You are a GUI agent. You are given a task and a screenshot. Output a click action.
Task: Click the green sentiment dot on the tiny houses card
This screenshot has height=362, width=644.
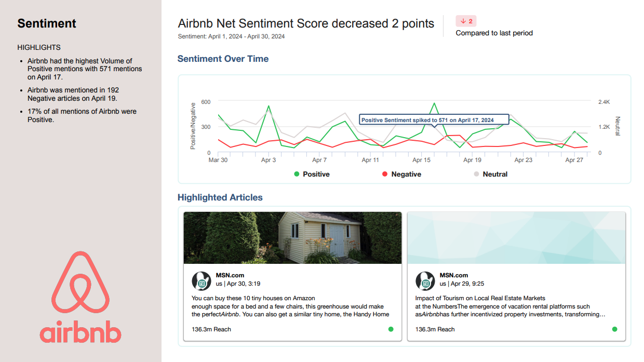[x=391, y=329]
